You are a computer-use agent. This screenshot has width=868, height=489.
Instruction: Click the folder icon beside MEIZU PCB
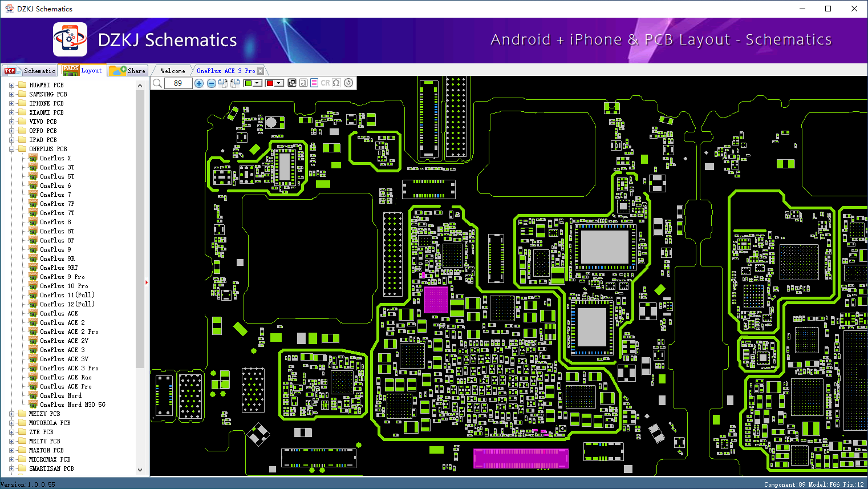pyautogui.click(x=22, y=414)
